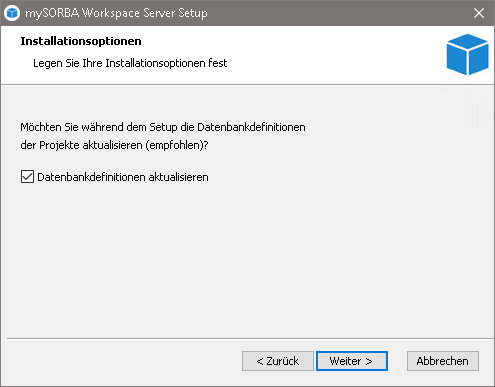The height and width of the screenshot is (387, 495).
Task: Click the horizontal separator line above the buttons
Action: (250, 339)
